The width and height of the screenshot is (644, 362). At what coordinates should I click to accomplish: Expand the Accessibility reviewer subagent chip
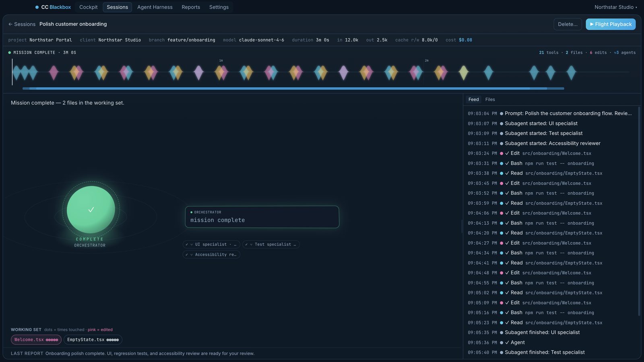point(211,255)
